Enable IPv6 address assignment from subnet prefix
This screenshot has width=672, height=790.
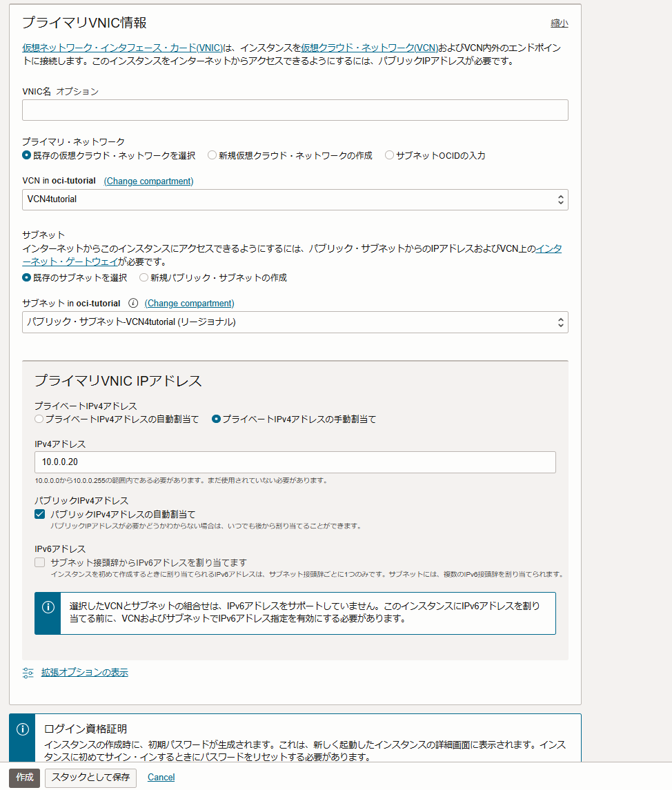(x=39, y=562)
